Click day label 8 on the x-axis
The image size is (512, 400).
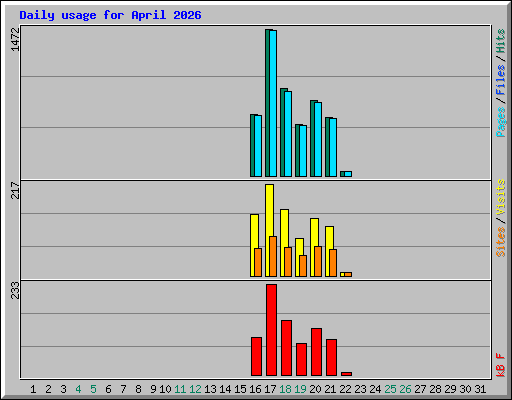point(138,389)
